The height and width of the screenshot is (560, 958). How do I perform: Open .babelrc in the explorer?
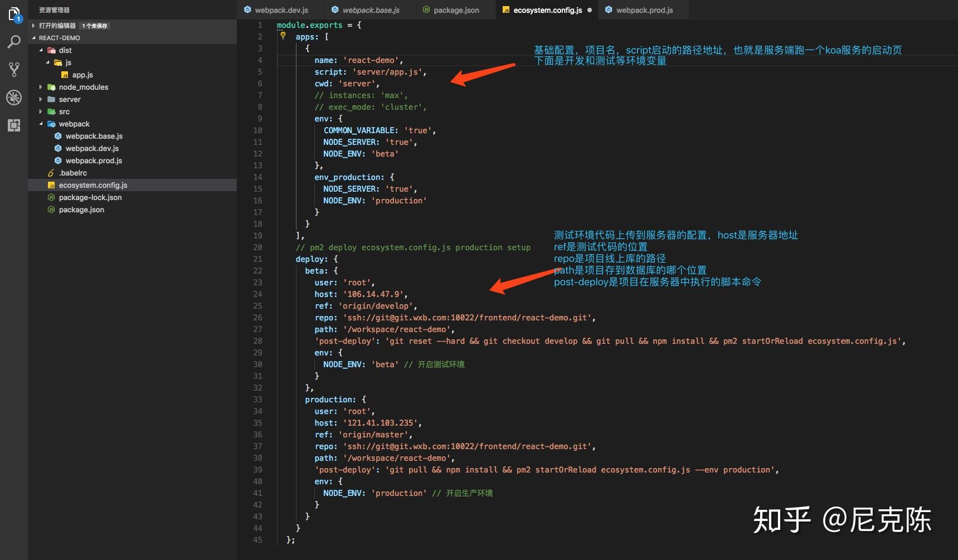click(x=73, y=173)
